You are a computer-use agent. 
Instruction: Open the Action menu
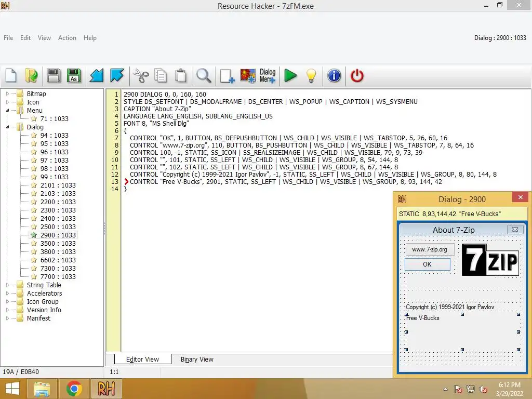(x=67, y=37)
